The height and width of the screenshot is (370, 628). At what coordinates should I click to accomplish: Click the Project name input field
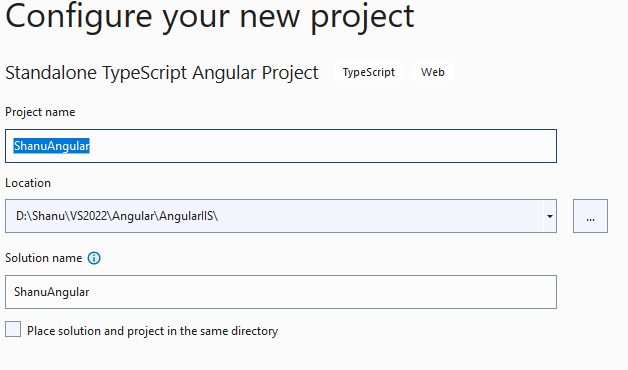click(x=281, y=146)
